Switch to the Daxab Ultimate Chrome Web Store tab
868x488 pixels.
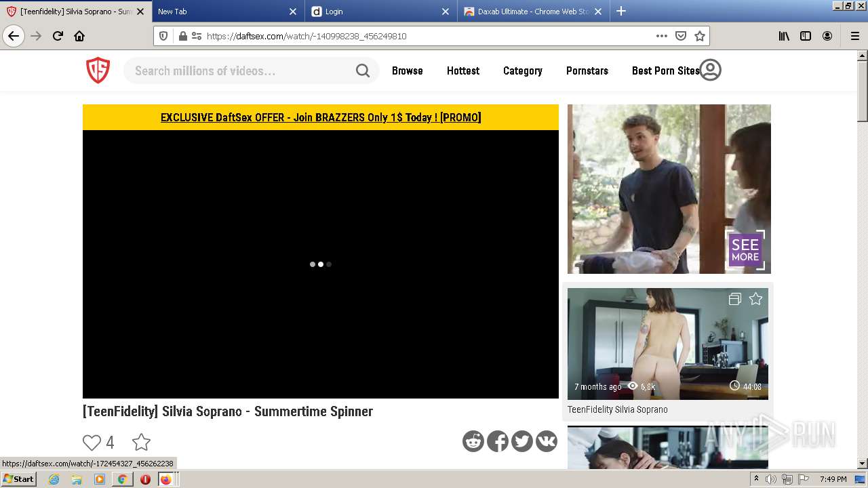pyautogui.click(x=525, y=12)
